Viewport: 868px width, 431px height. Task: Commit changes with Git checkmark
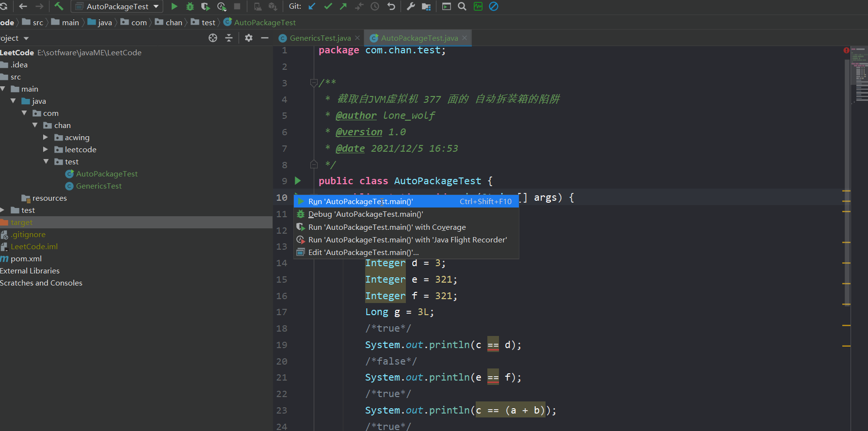pyautogui.click(x=328, y=6)
